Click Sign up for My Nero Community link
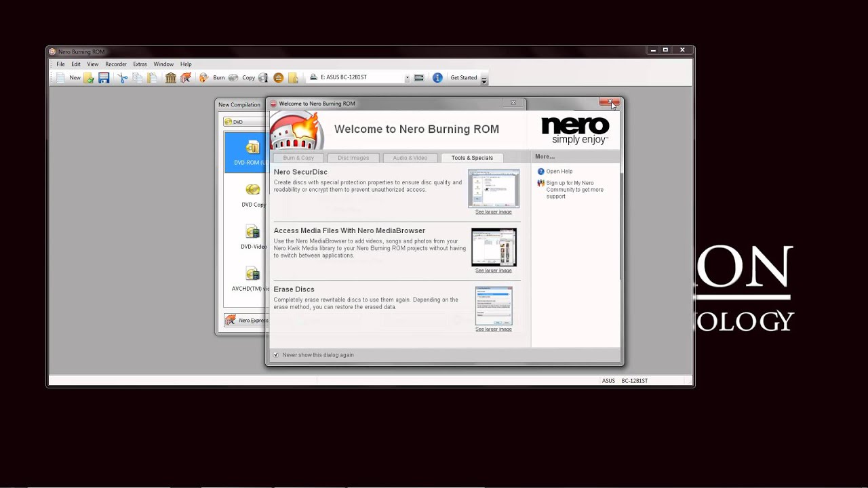 pyautogui.click(x=574, y=190)
